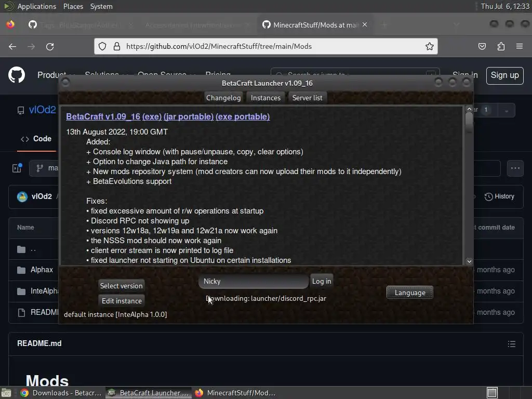Click the (exe) download link

152,116
